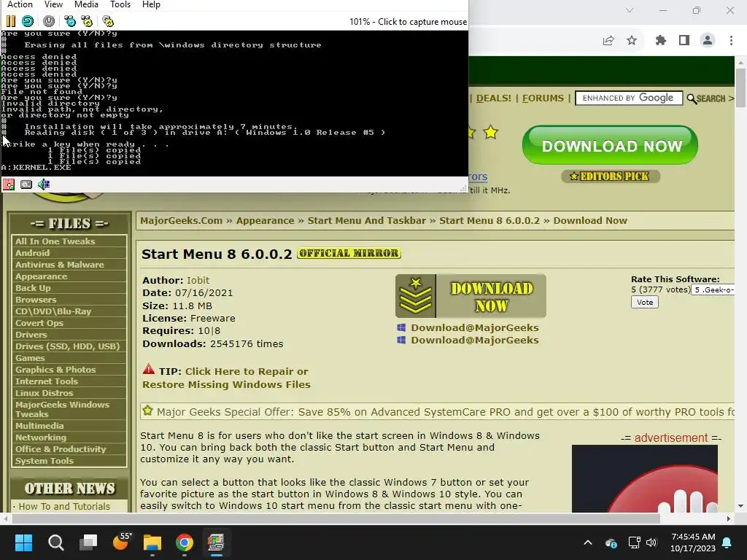Expand Chrome's tab search chevron
The height and width of the screenshot is (560, 747).
pos(630,10)
